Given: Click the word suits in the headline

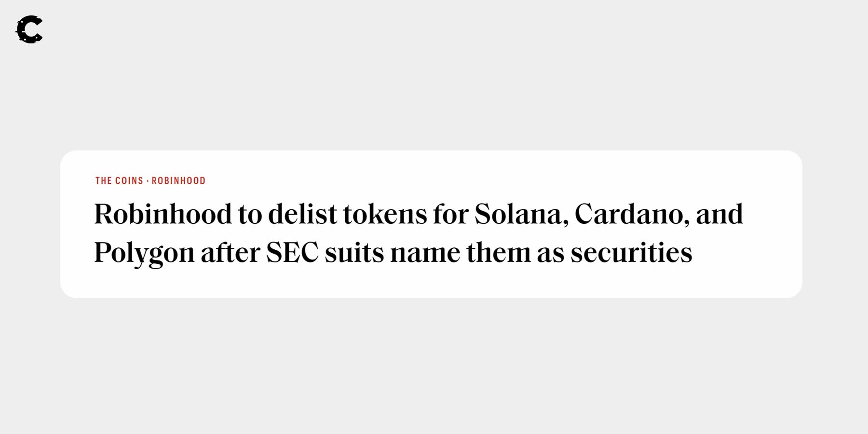Looking at the screenshot, I should pos(354,252).
